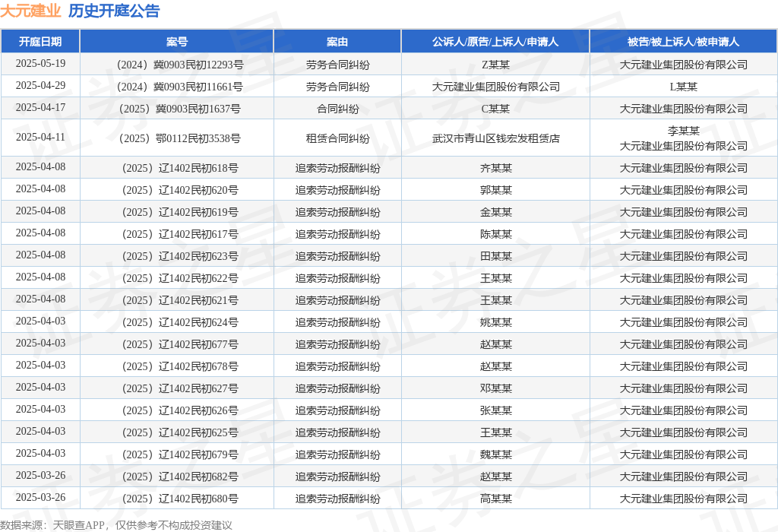Click the 数据来源 天眼查APP footer note
Image resolution: width=778 pixels, height=532 pixels.
[115, 525]
